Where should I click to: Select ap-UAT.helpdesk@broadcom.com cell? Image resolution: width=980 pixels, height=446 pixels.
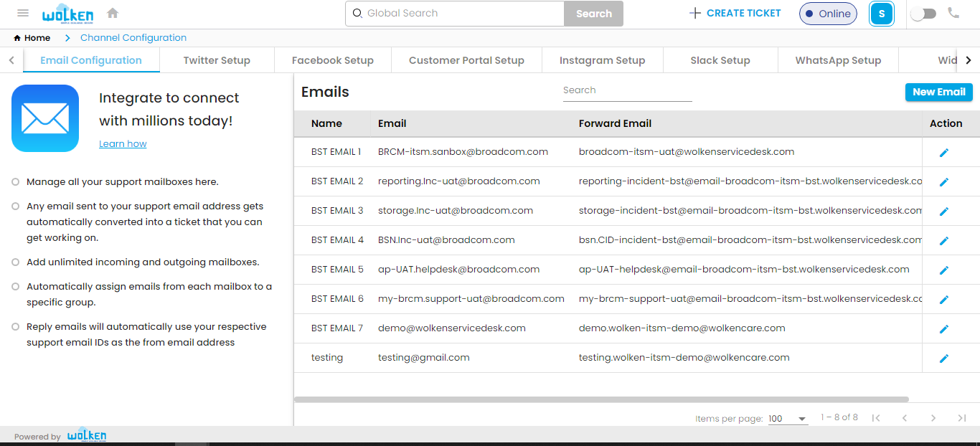click(458, 270)
